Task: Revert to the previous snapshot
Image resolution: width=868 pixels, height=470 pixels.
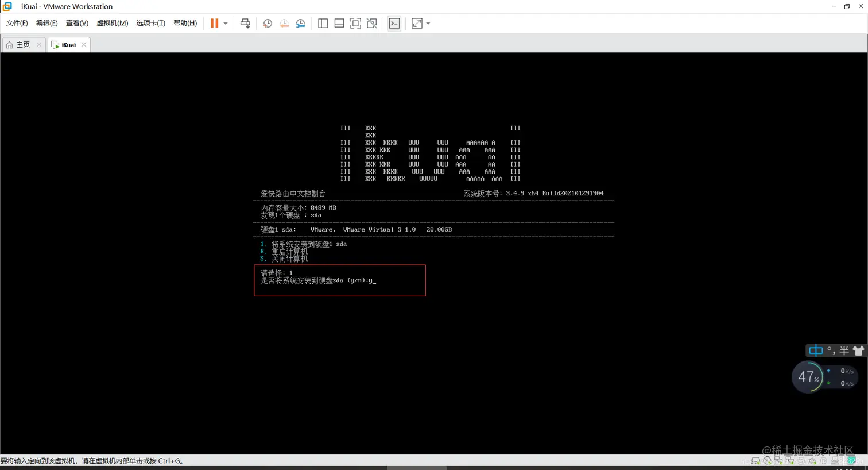Action: click(x=284, y=24)
